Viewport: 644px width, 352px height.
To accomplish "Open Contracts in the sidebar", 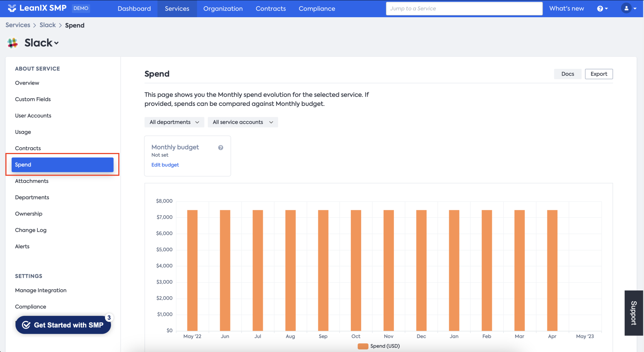I will point(28,148).
